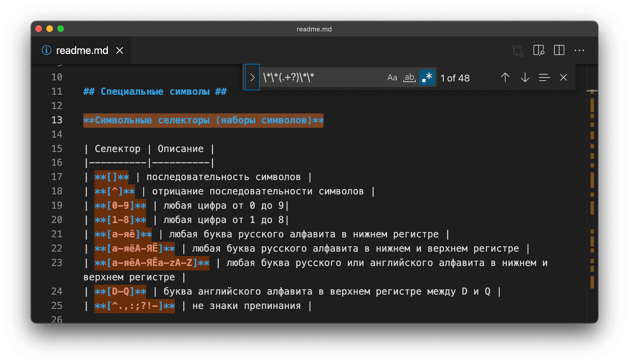Close the readme.md tab
This screenshot has width=629, height=364.
pos(120,51)
